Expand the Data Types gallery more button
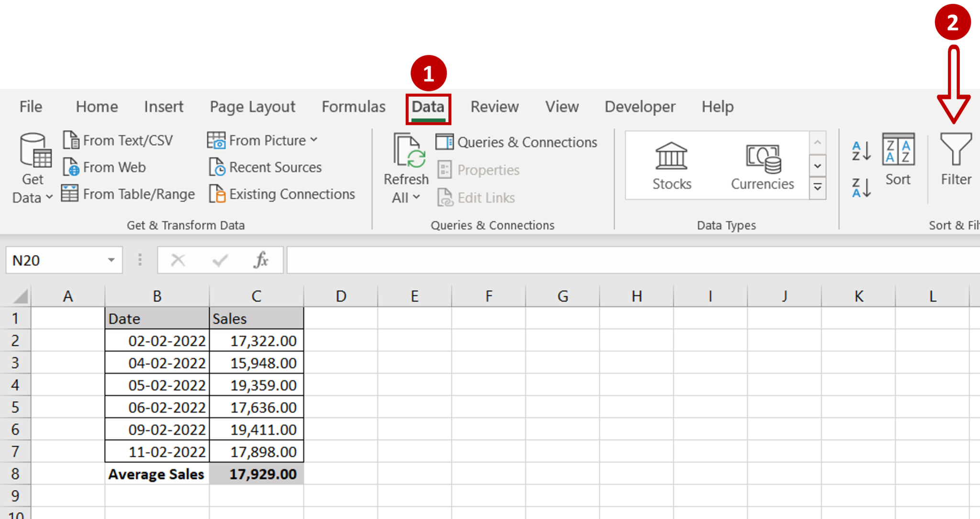 pyautogui.click(x=818, y=187)
